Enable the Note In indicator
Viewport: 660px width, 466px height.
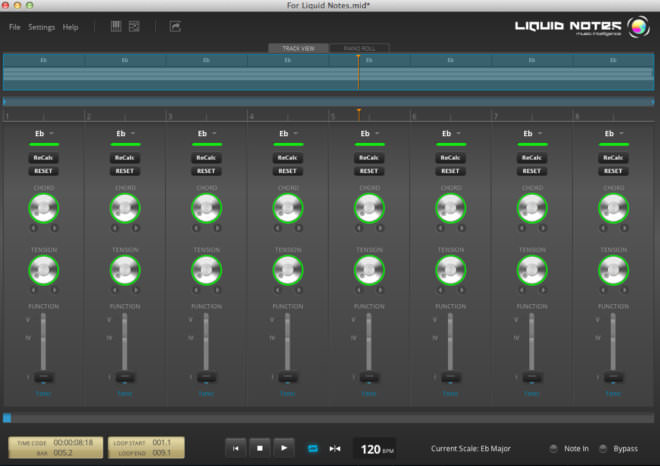point(554,449)
